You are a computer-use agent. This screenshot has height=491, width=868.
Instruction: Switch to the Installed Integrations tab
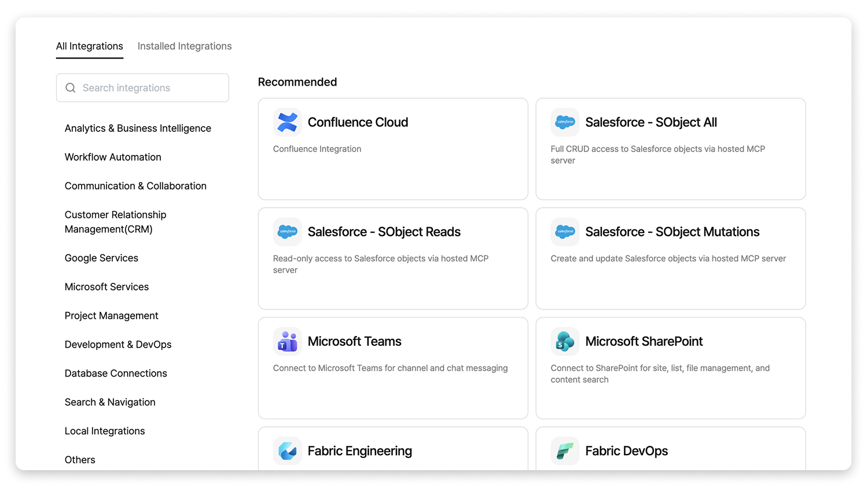point(185,46)
